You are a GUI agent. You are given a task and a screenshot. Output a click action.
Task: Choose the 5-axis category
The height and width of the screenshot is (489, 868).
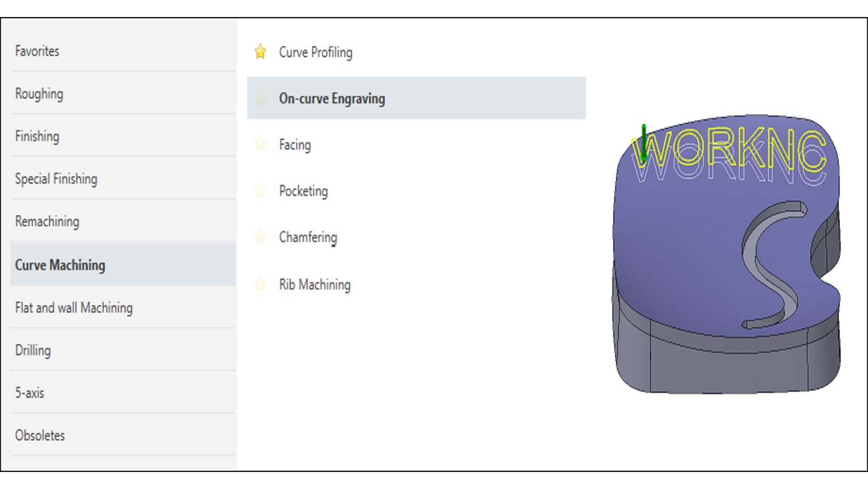(30, 393)
